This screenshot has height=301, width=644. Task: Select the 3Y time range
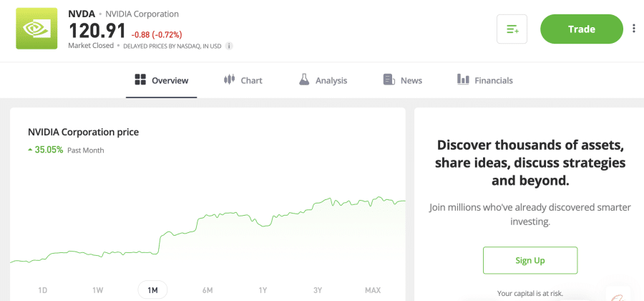pyautogui.click(x=318, y=290)
